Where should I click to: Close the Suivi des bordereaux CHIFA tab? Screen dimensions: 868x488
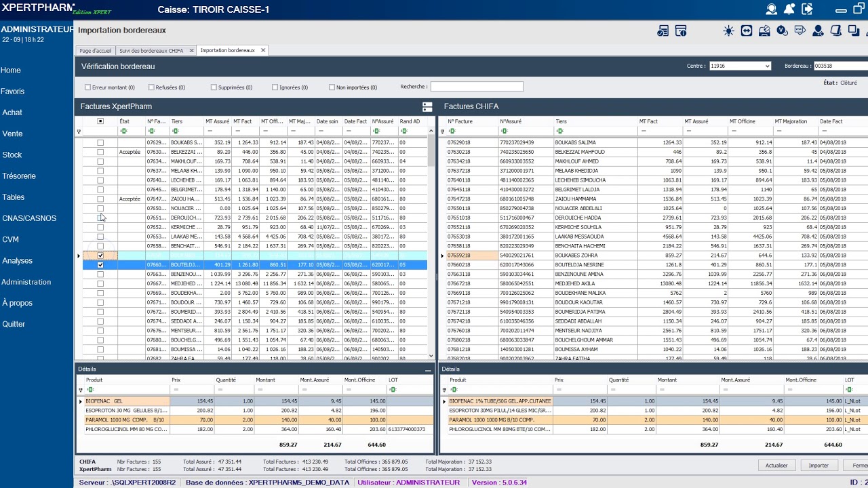[191, 50]
